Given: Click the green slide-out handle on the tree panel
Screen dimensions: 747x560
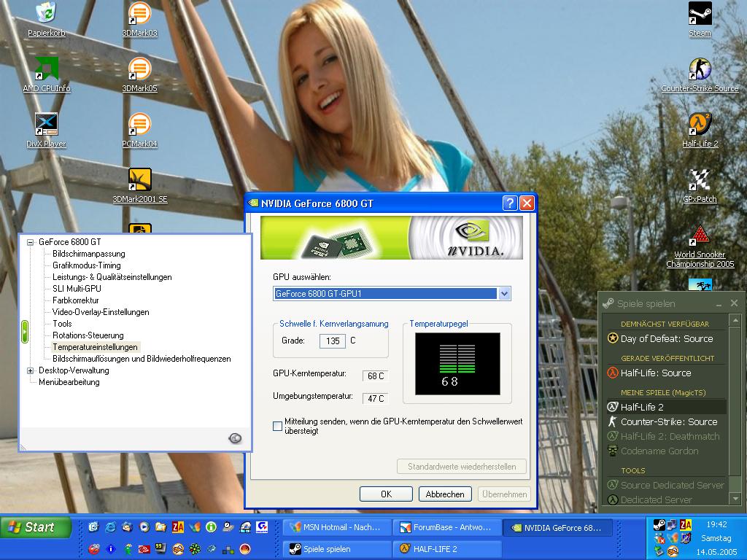Looking at the screenshot, I should [25, 332].
